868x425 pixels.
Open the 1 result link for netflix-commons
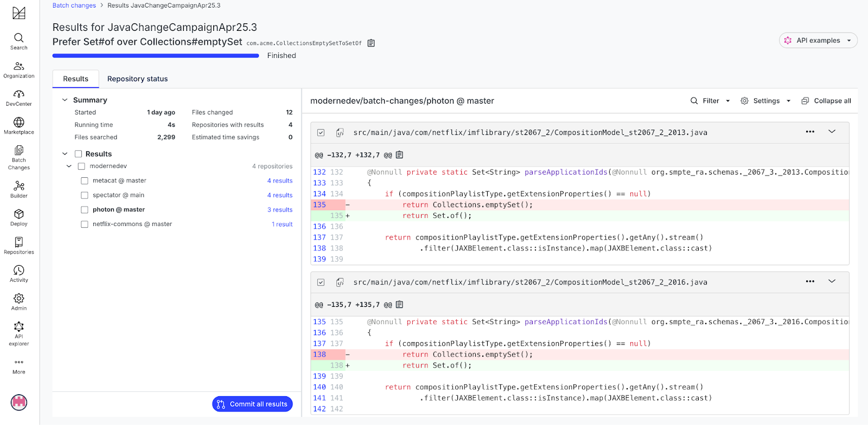(282, 224)
